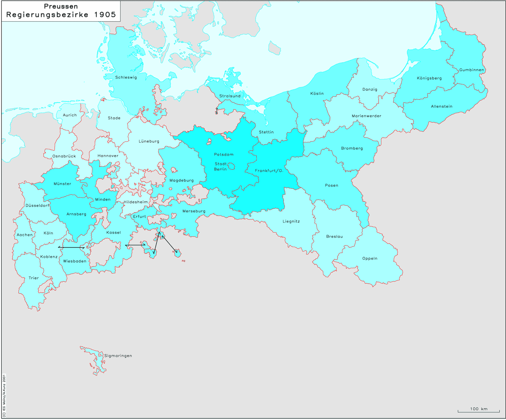Screen dimensions: 506x420
Task: Click the IEG Mainz/A.Kunz 2001 copyright text
Action: tap(4, 394)
